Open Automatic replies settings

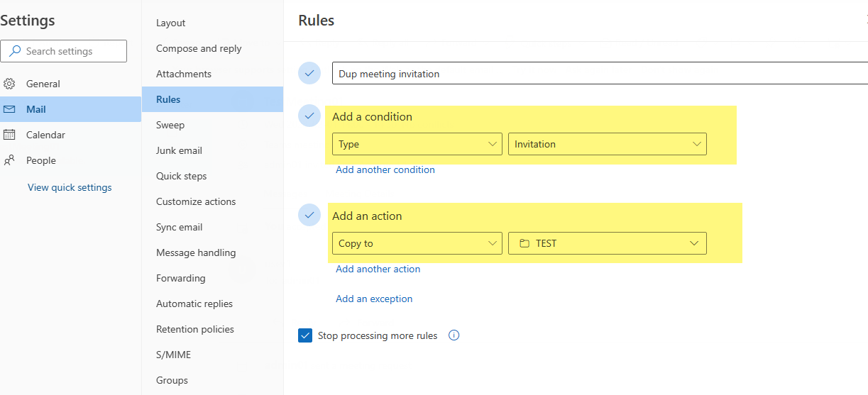point(194,304)
